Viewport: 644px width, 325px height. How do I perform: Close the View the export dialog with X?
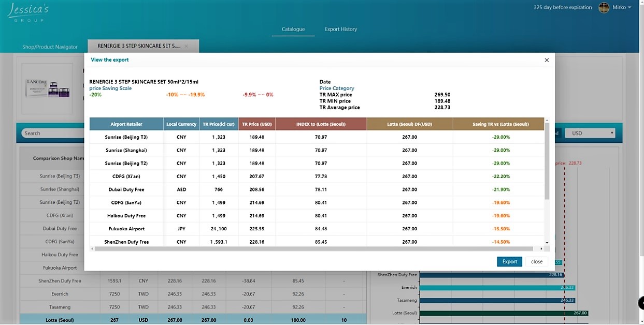[546, 60]
